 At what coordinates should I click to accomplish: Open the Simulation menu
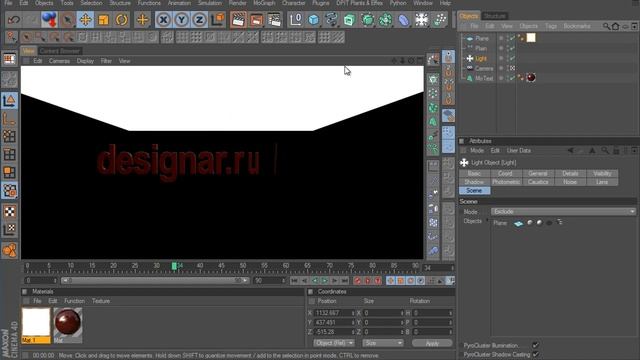click(210, 3)
